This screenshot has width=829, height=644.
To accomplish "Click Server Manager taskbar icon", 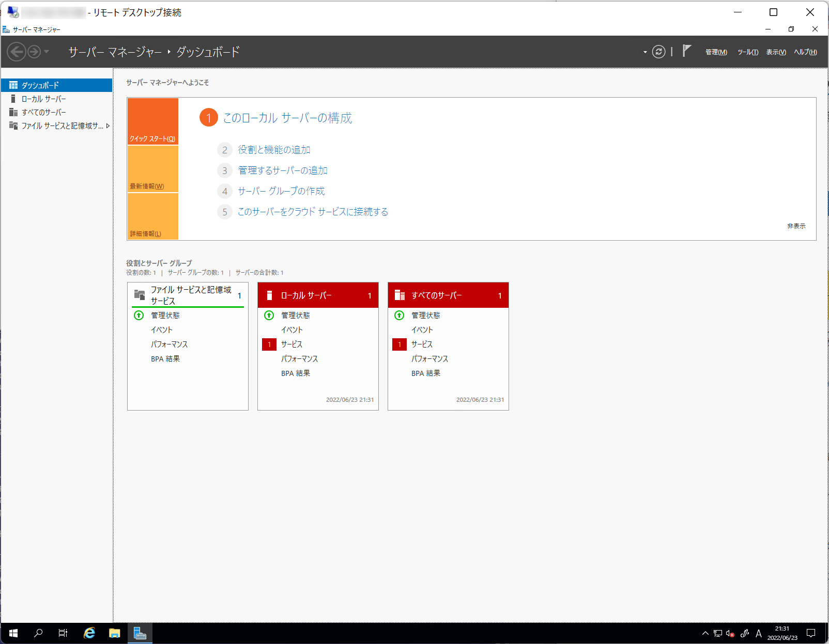I will 140,633.
